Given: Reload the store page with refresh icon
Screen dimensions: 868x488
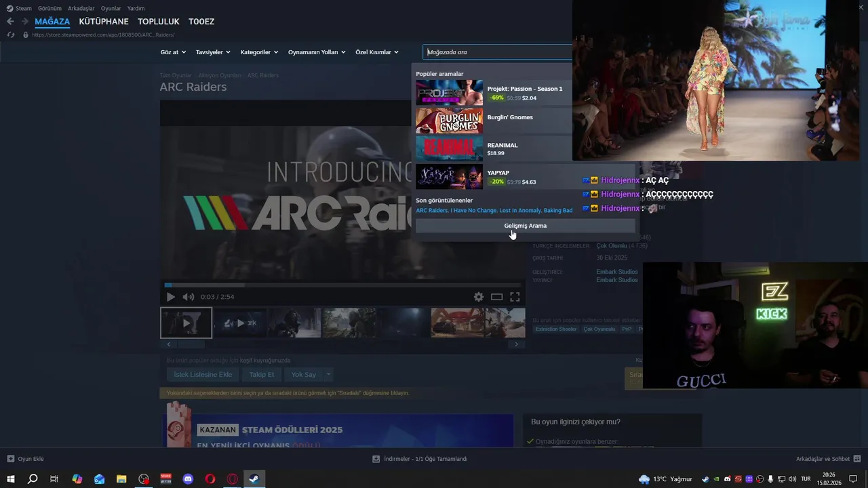Looking at the screenshot, I should coord(10,35).
